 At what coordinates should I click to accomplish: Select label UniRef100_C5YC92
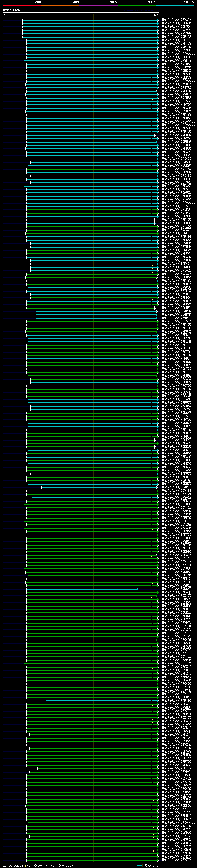(x=177, y=853)
